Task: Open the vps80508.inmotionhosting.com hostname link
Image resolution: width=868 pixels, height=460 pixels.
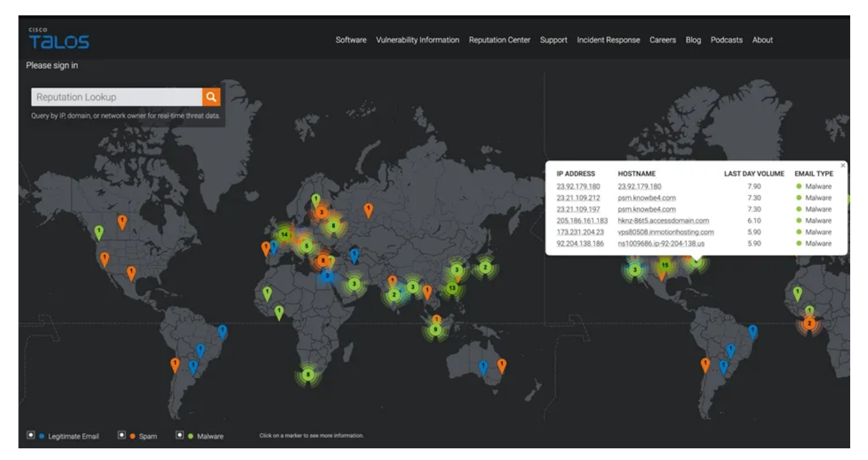Action: point(665,232)
